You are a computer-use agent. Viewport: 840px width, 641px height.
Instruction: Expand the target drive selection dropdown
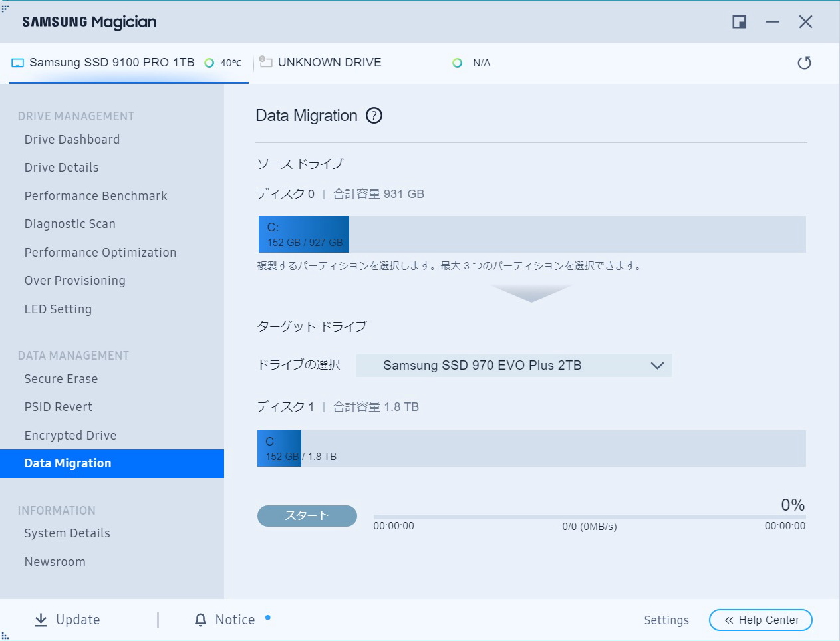click(514, 366)
